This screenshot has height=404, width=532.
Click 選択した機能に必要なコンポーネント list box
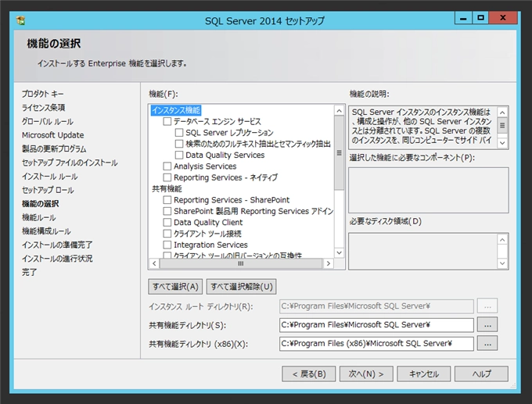[429, 190]
